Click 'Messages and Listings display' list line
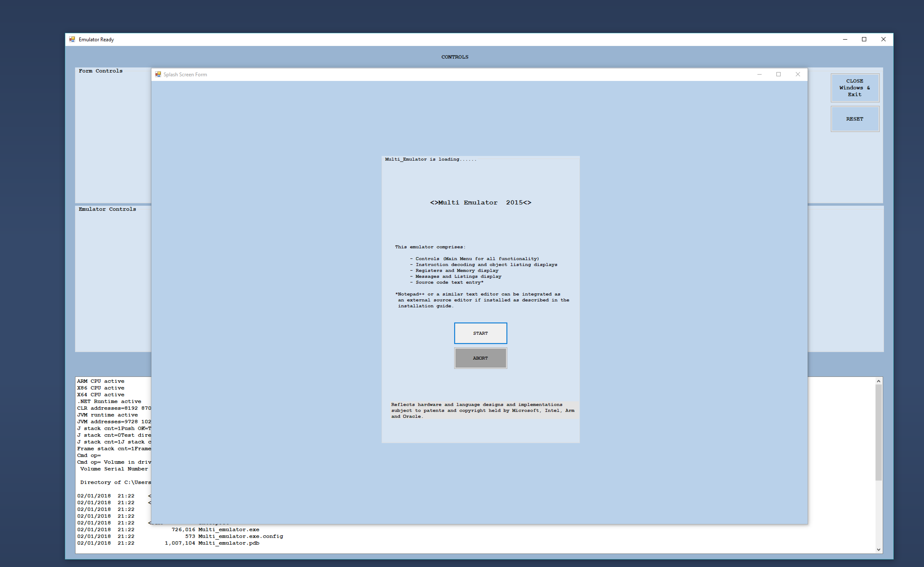The image size is (924, 567). (x=455, y=276)
